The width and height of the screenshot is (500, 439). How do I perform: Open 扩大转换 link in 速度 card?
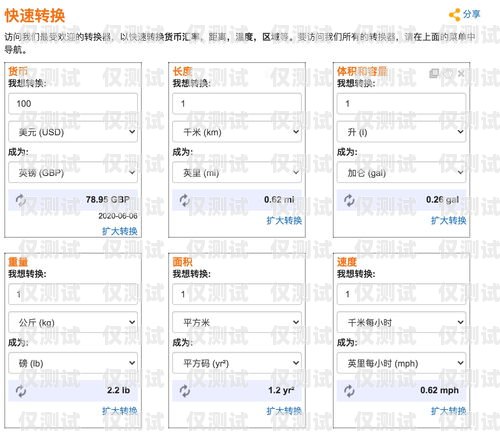[x=448, y=411]
